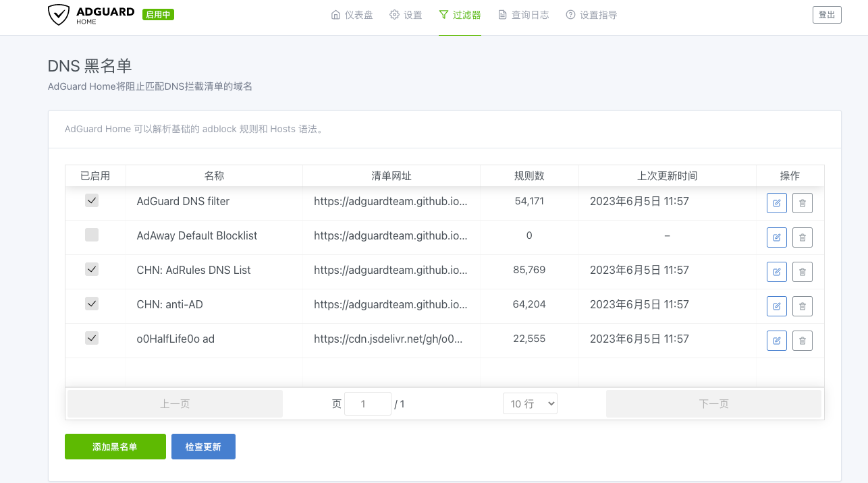The height and width of the screenshot is (483, 868).
Task: Edit the AdAway Default Blocklist entry
Action: [776, 237]
